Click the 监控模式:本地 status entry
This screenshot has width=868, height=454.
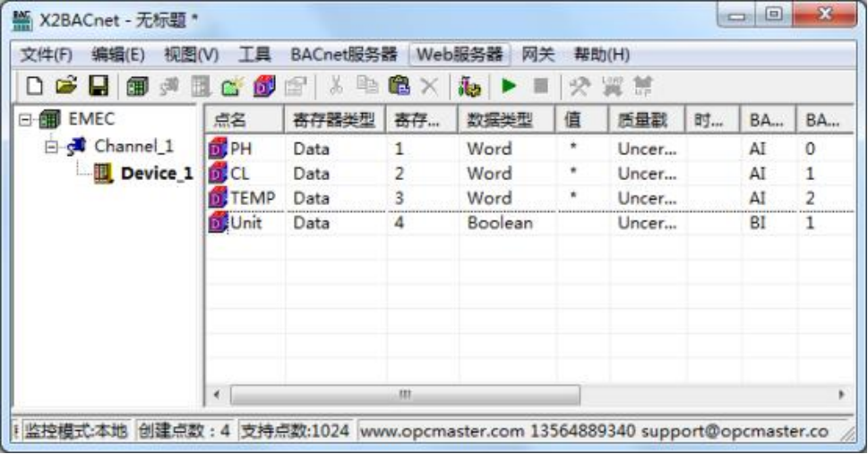pyautogui.click(x=75, y=430)
